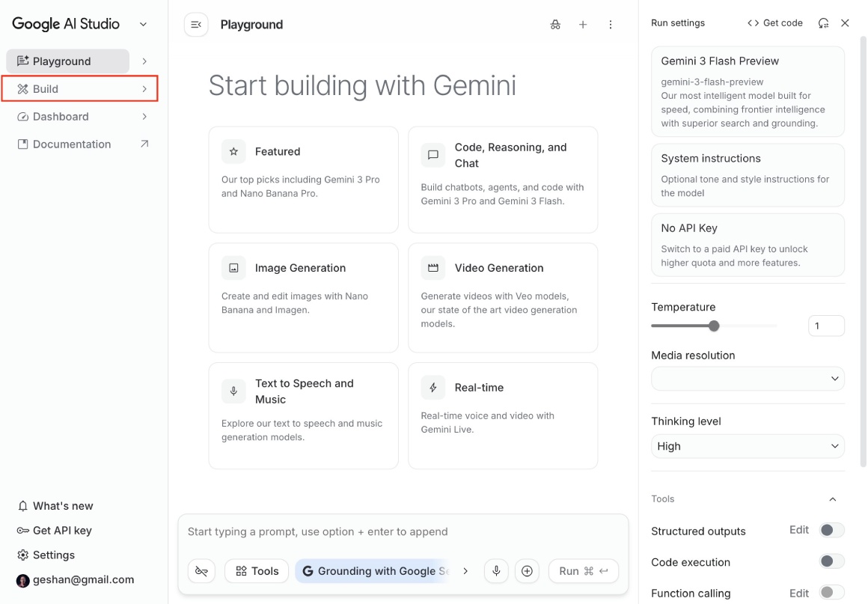Viewport: 868px width, 604px height.
Task: Open the three-dot overflow menu in Playground
Action: click(x=611, y=25)
